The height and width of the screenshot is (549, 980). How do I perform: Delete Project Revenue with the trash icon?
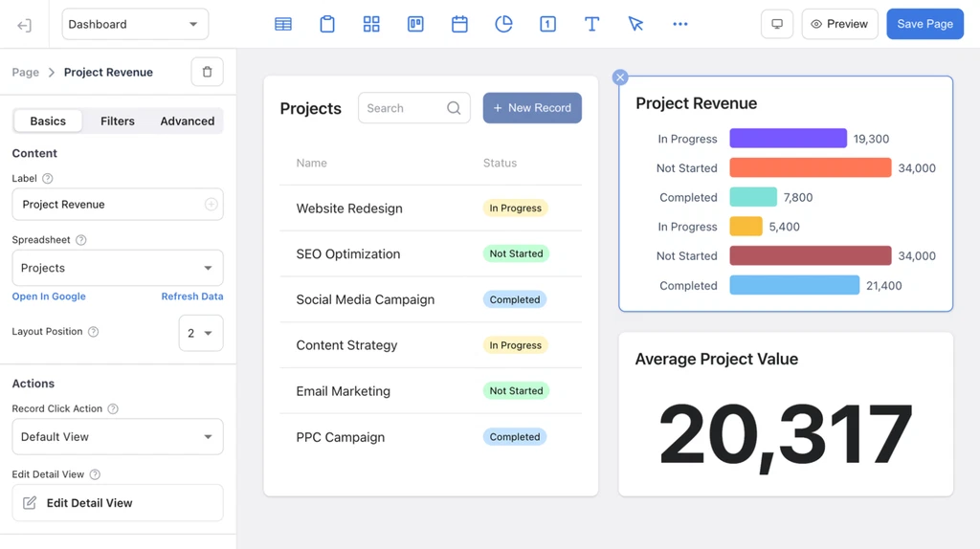208,72
